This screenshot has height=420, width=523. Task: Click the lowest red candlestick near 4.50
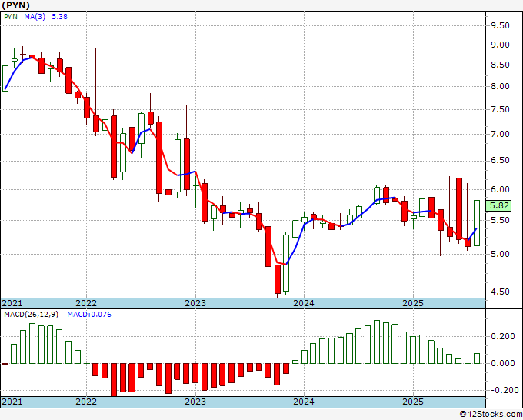coord(278,279)
